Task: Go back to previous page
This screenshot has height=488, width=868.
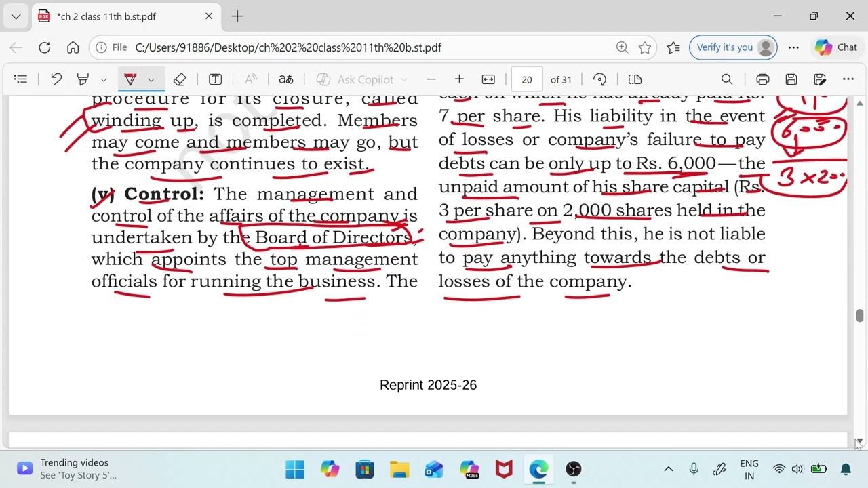Action: tap(16, 47)
